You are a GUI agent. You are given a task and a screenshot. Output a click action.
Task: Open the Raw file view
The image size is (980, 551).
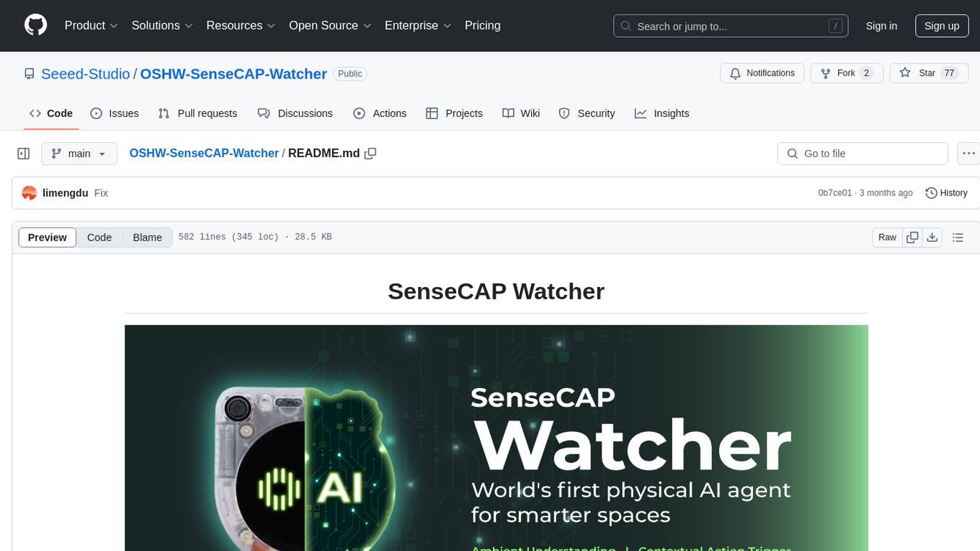point(887,237)
